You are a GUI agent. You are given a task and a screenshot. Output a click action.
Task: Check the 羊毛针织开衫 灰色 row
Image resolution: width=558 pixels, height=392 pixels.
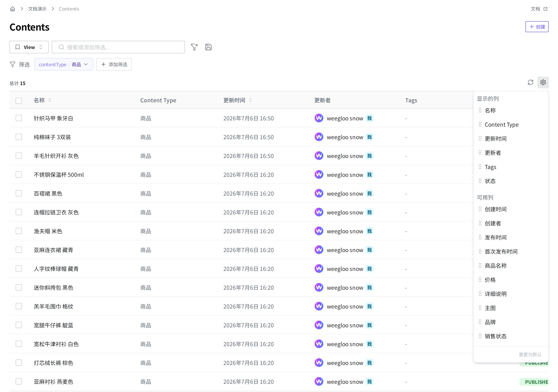pos(19,156)
